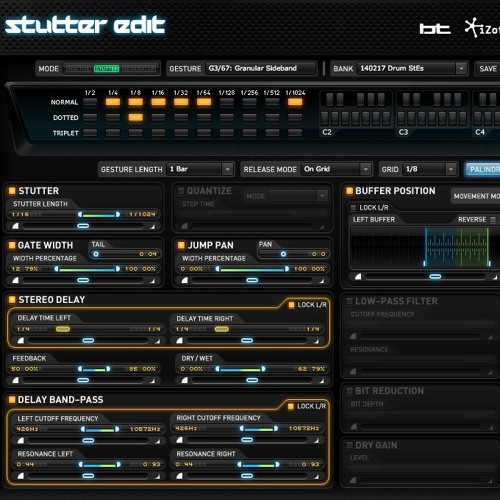Disable the STEREO DELAY module
500x500 pixels.
[12, 300]
